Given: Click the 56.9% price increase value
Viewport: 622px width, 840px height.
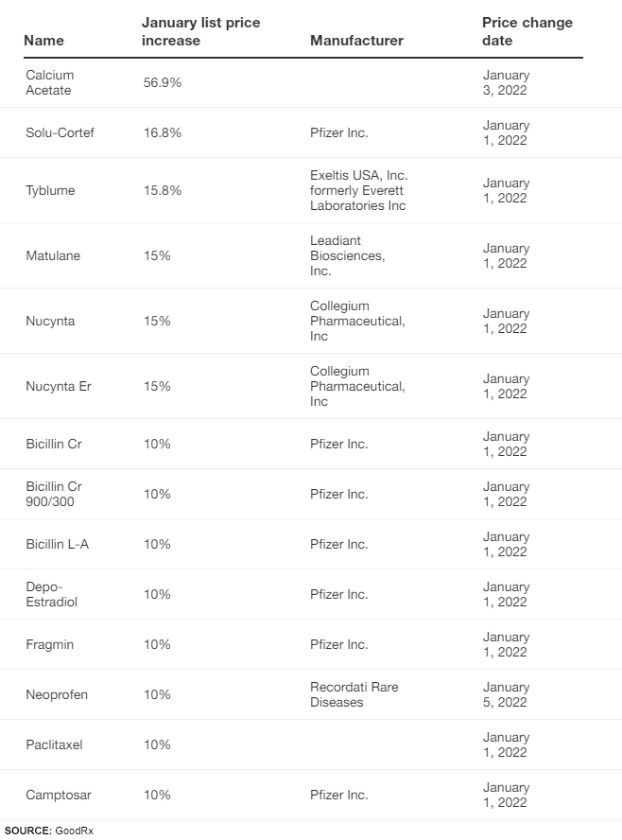Looking at the screenshot, I should point(162,82).
